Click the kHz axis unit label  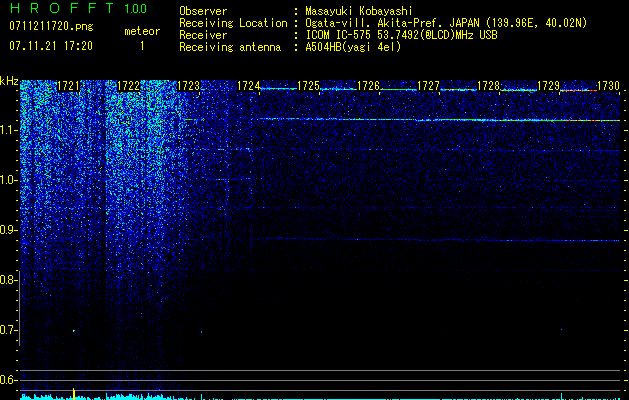(9, 82)
